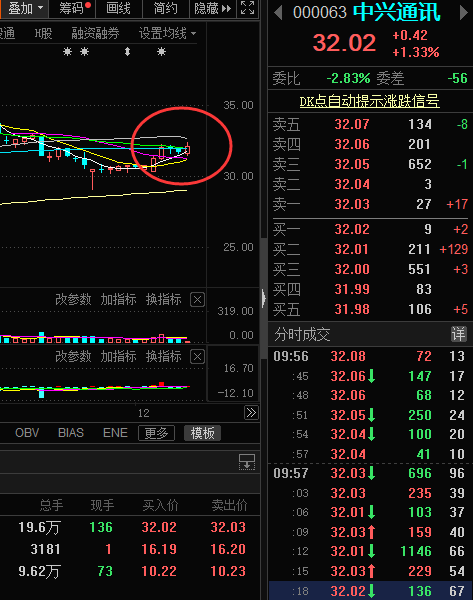Screen dimensions: 473x600
Task: Click stock name 中兴通讯 header
Action: tap(396, 12)
